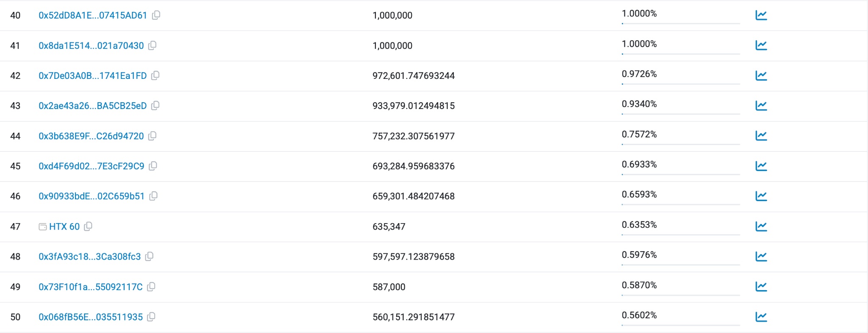The height and width of the screenshot is (333, 868).
Task: Open address 0x2ae43a26...BA5CB25eD
Action: [x=92, y=106]
